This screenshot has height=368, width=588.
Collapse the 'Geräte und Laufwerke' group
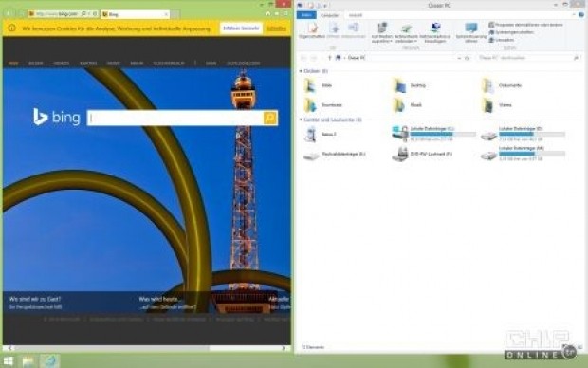(x=301, y=120)
